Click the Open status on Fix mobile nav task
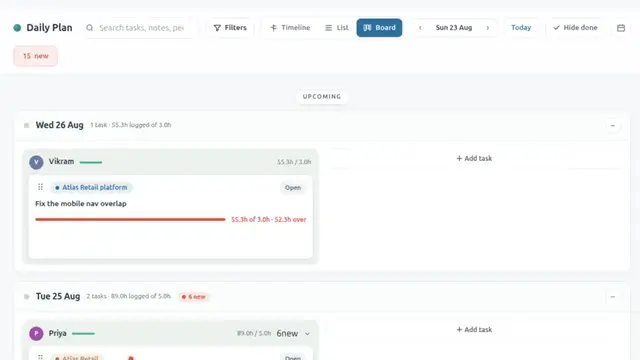Screen dimensions: 640x360 [x=293, y=188]
